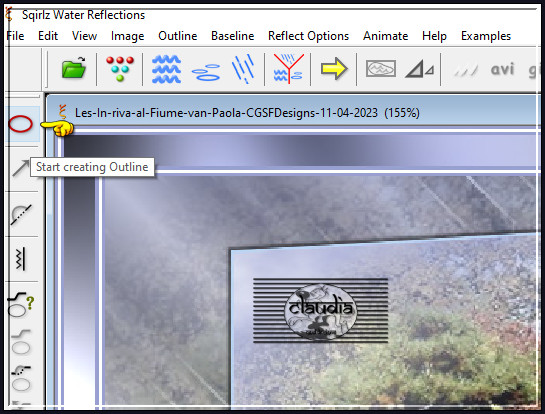This screenshot has height=414, width=545.
Task: Select the zigzag wave line tool
Action: pyautogui.click(x=21, y=259)
